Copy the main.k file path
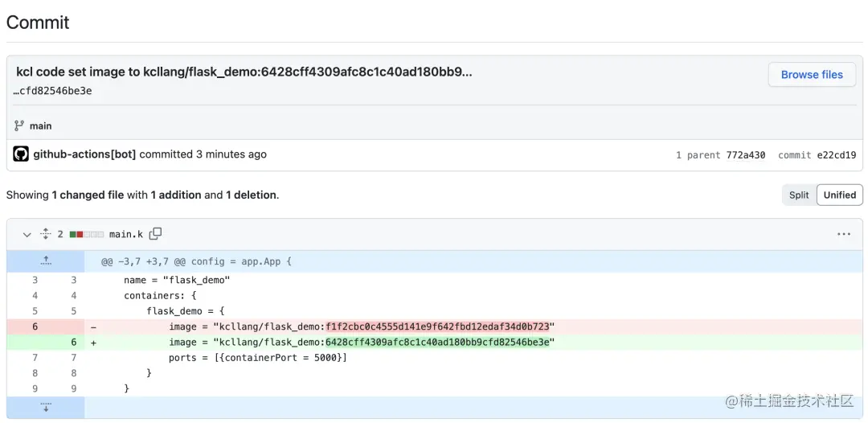The height and width of the screenshot is (423, 868). pyautogui.click(x=156, y=234)
